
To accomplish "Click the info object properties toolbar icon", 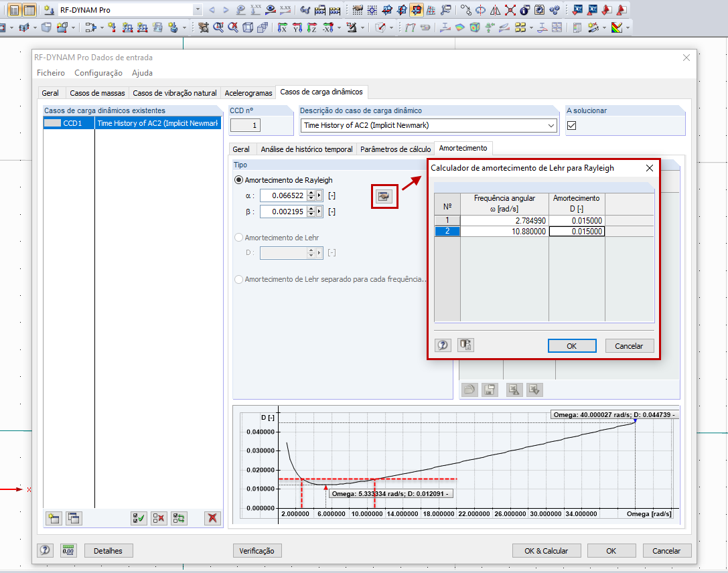I will tap(525, 10).
